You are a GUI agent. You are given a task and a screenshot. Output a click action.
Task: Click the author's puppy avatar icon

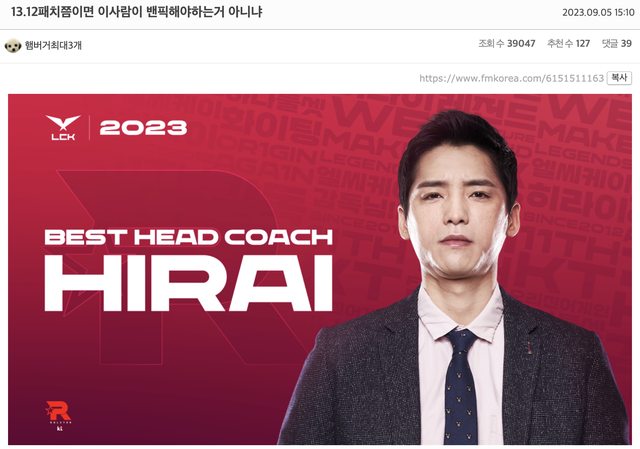coord(13,45)
